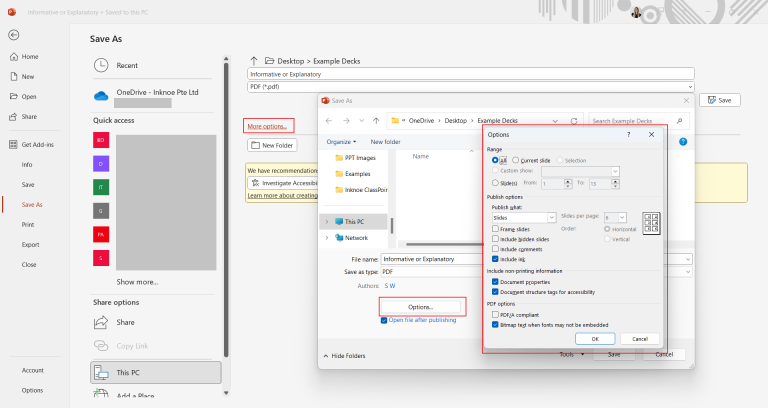The image size is (768, 408).
Task: Click the Share icon under Share options
Action: [101, 322]
